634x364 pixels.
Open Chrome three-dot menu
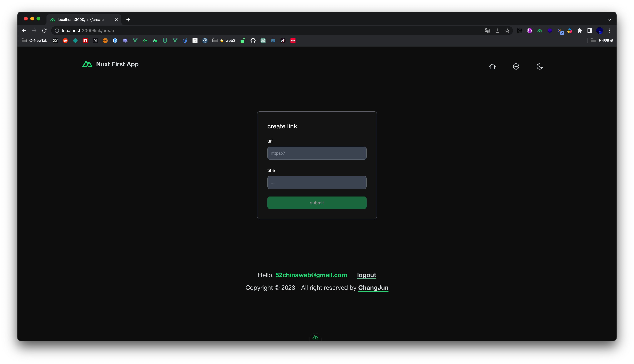coord(610,31)
